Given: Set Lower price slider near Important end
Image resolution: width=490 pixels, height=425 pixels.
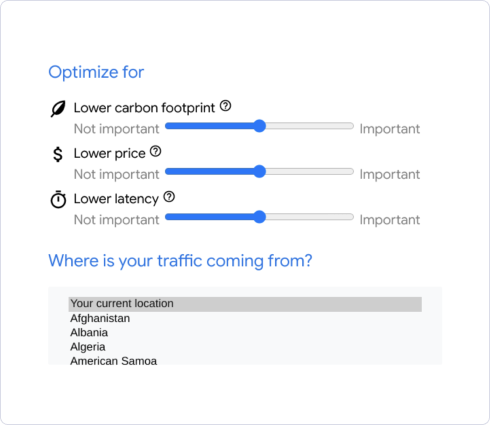Looking at the screenshot, I should (345, 171).
